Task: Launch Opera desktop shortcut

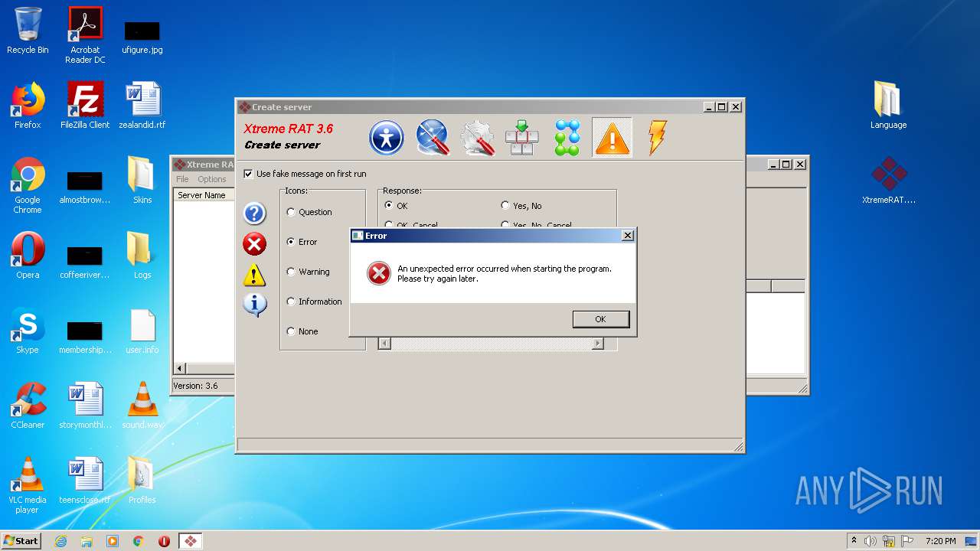Action: (28, 256)
